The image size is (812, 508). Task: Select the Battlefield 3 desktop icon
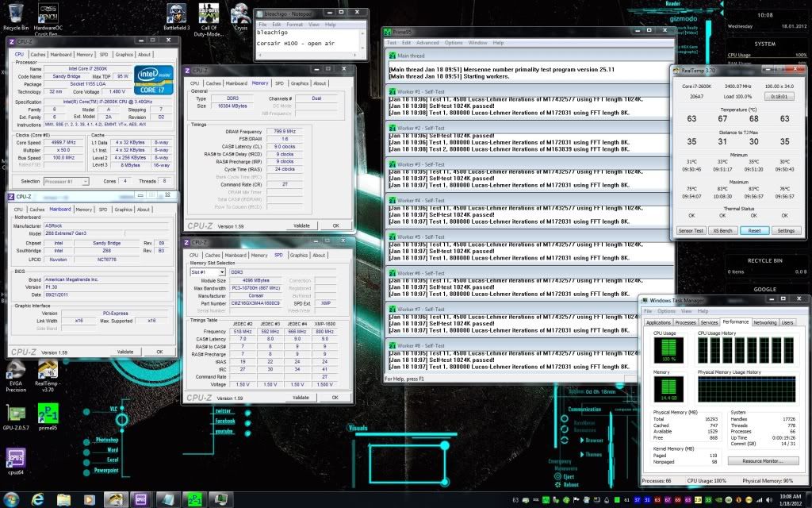tap(177, 17)
